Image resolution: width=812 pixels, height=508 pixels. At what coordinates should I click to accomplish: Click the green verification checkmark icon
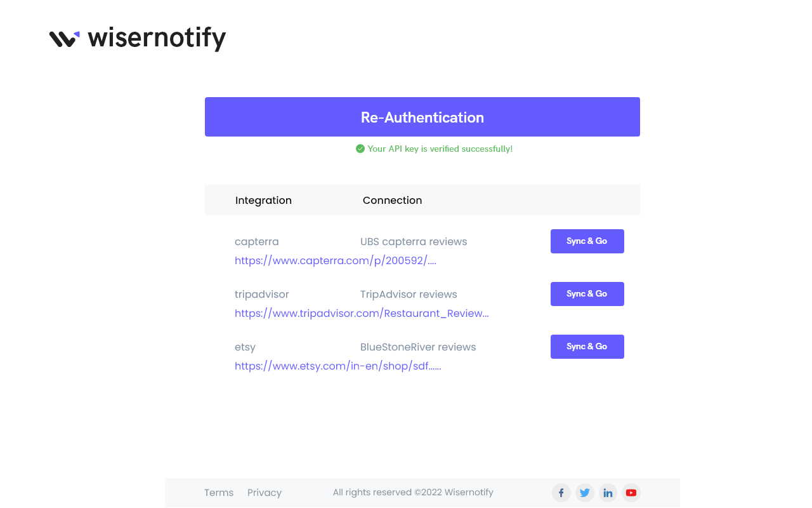coord(360,148)
